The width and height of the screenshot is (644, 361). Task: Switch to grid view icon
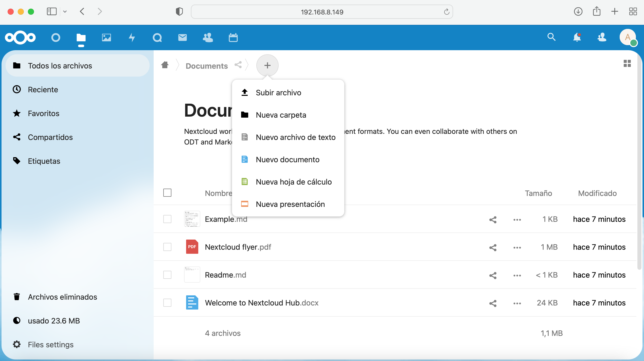click(627, 63)
